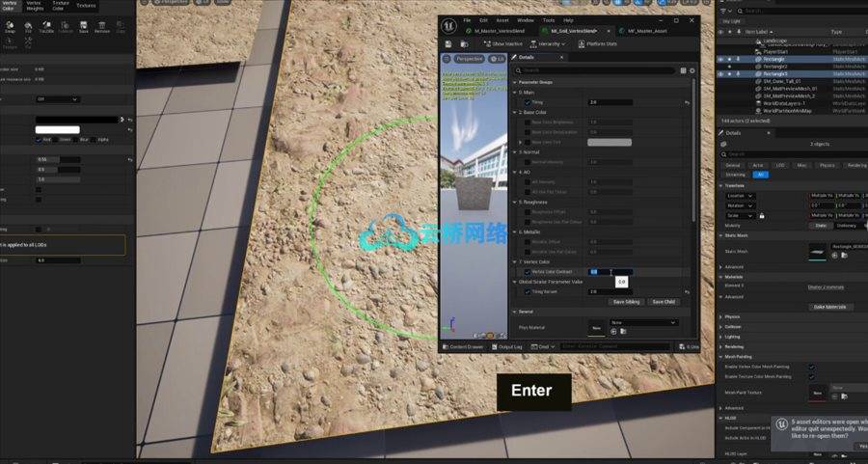The height and width of the screenshot is (464, 868).
Task: Disable Enable Vertex Color Mesh Painting checkbox
Action: point(811,367)
